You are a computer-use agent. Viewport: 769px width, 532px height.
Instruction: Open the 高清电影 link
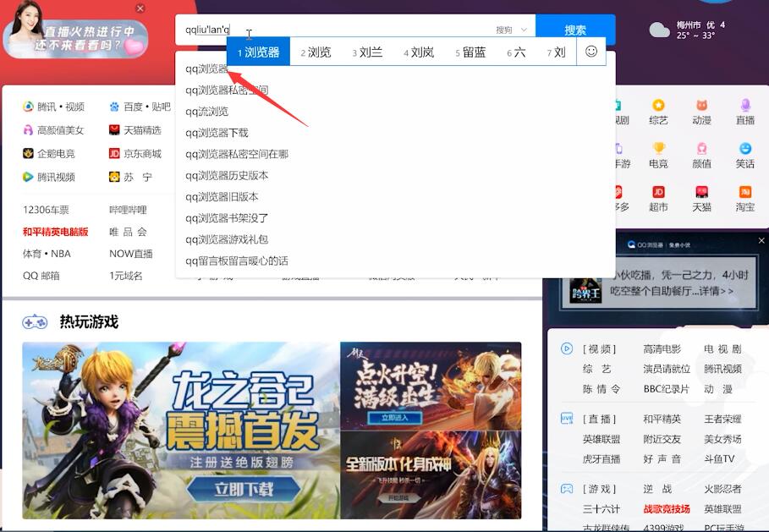tap(662, 349)
